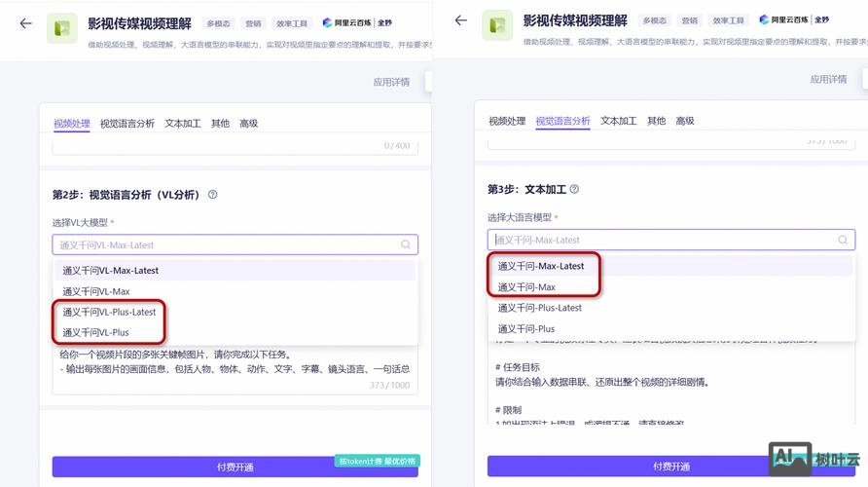
Task: Click search icon in VL model selector
Action: click(x=405, y=244)
